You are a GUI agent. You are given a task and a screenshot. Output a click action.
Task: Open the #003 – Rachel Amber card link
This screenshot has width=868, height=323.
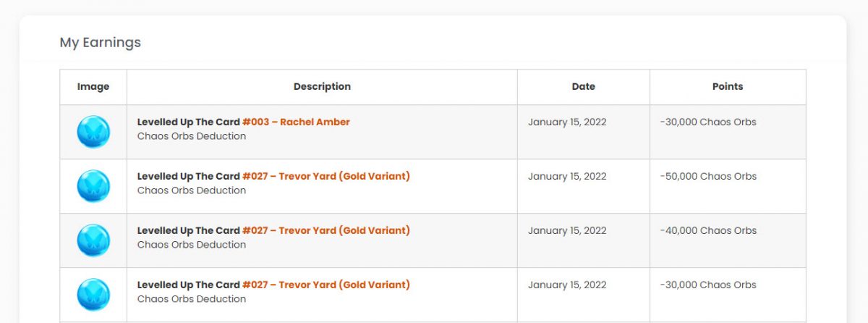tap(296, 122)
